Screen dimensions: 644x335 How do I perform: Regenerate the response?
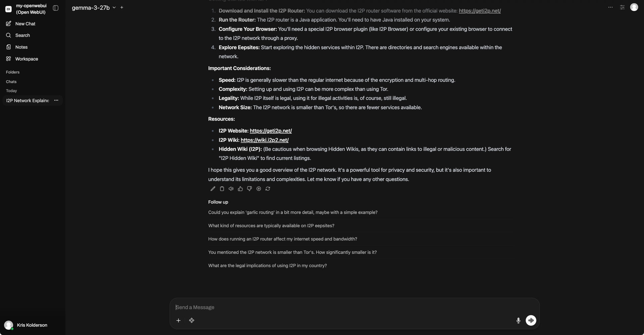268,189
